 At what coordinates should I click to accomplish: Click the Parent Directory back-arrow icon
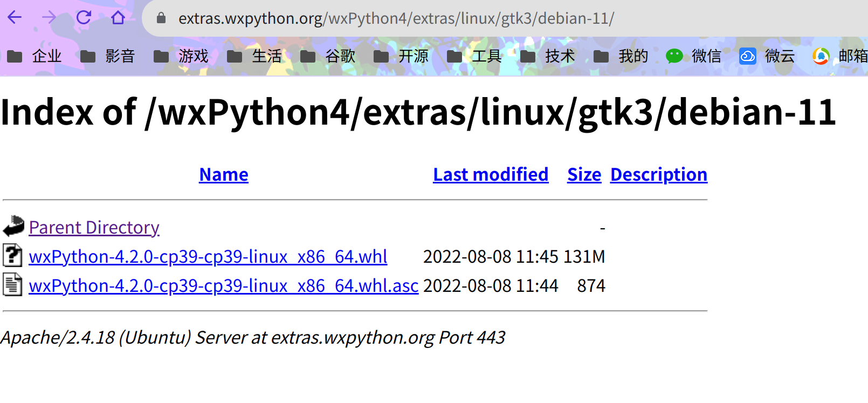[x=13, y=226]
